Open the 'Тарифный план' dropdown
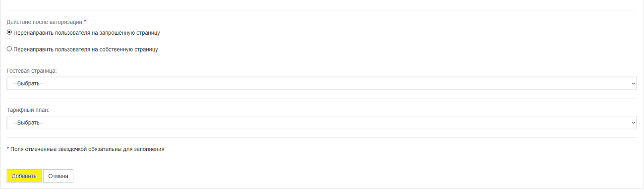Viewport: 644px width, 192px height. 322,123
